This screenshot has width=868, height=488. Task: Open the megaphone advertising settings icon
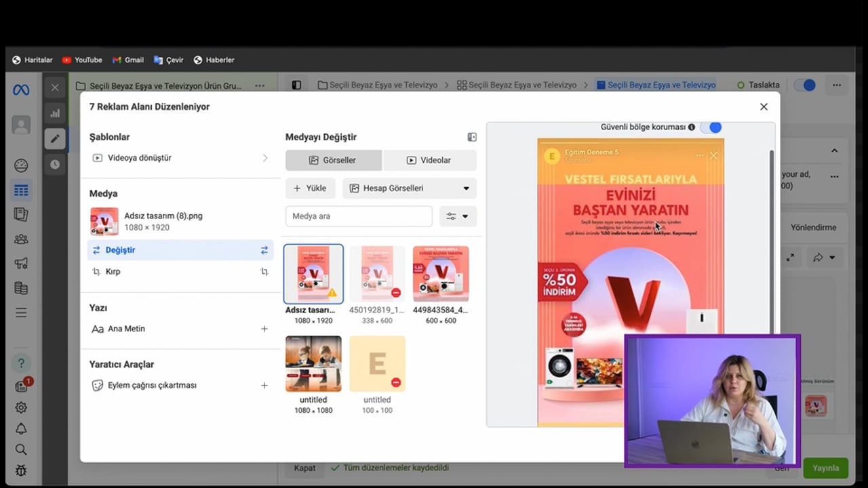coord(21,264)
